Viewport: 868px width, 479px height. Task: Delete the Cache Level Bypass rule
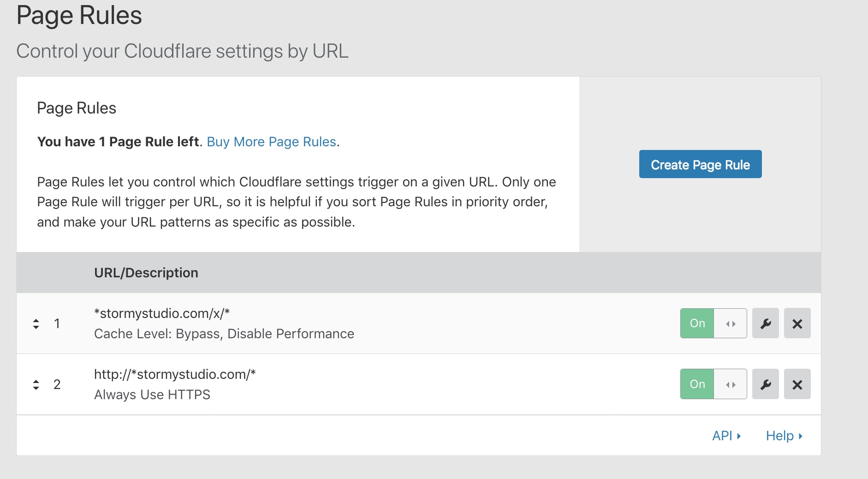[x=797, y=323]
